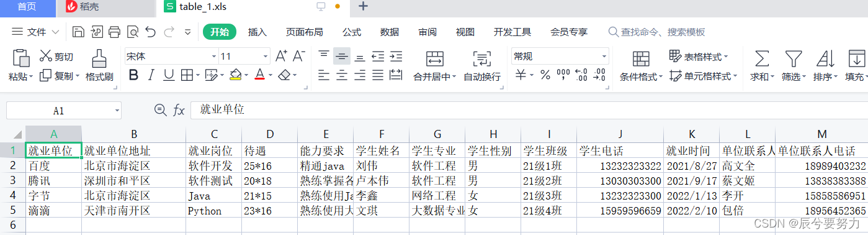The image size is (868, 235).
Task: Click the Increase Indent icon
Action: [x=395, y=57]
